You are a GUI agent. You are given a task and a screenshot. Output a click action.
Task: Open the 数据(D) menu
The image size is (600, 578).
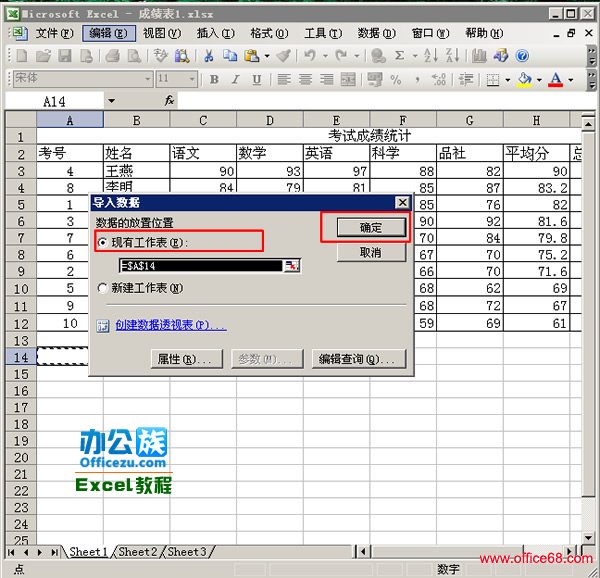coord(377,34)
